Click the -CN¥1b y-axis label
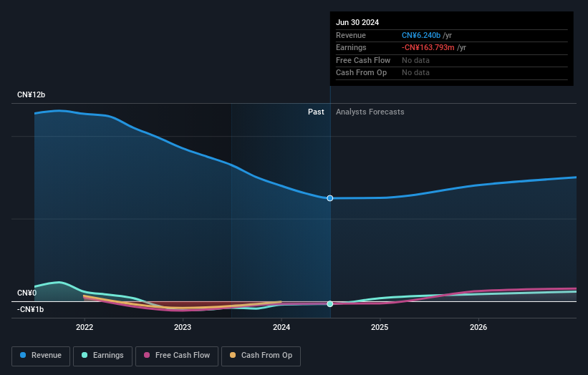 (x=30, y=309)
